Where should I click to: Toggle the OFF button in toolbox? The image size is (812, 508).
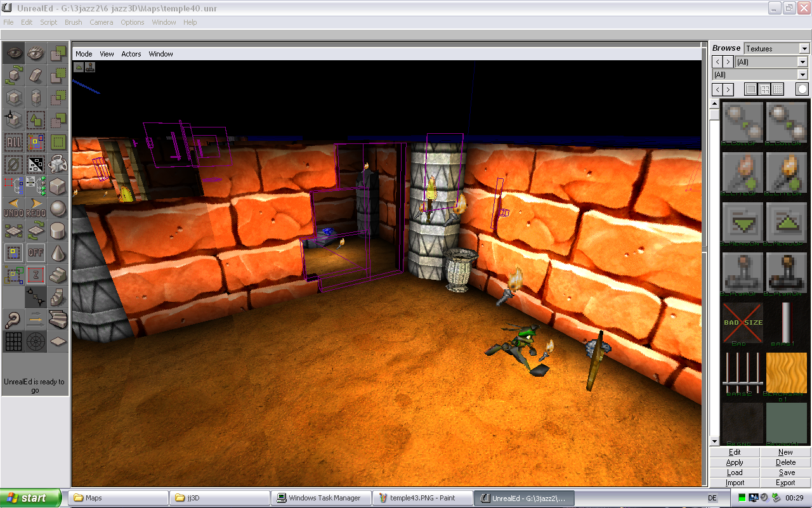click(36, 253)
